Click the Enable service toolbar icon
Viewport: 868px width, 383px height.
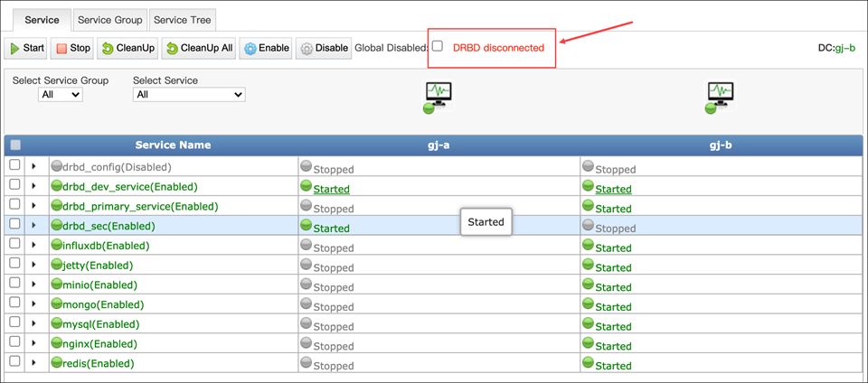click(x=250, y=48)
